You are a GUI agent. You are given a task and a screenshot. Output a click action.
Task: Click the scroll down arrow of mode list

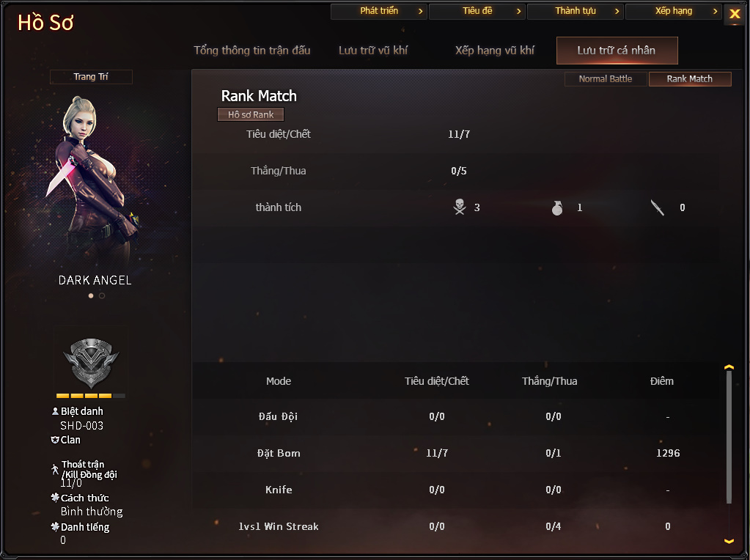[x=729, y=541]
